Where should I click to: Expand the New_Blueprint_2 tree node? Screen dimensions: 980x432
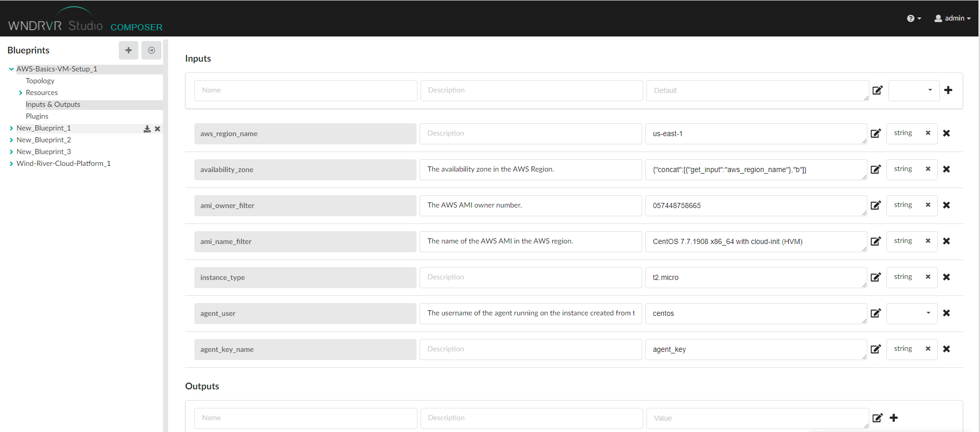click(x=11, y=140)
